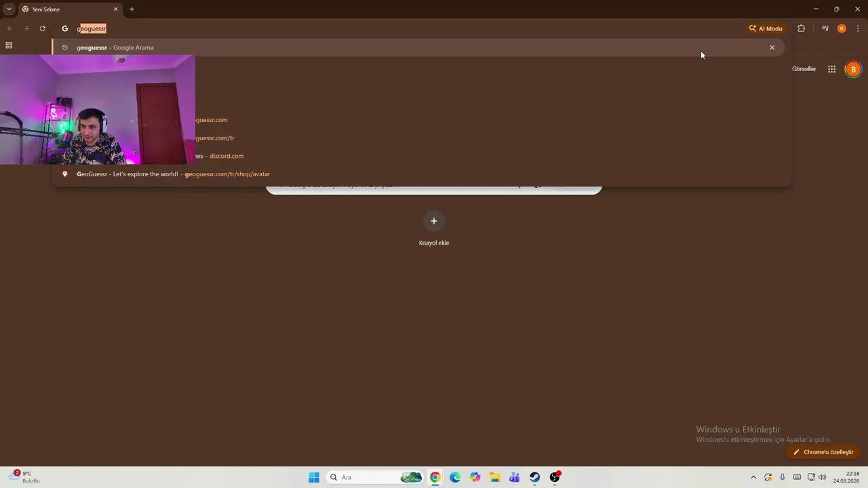Image resolution: width=868 pixels, height=488 pixels.
Task: Open the Görseller link
Action: [x=804, y=69]
